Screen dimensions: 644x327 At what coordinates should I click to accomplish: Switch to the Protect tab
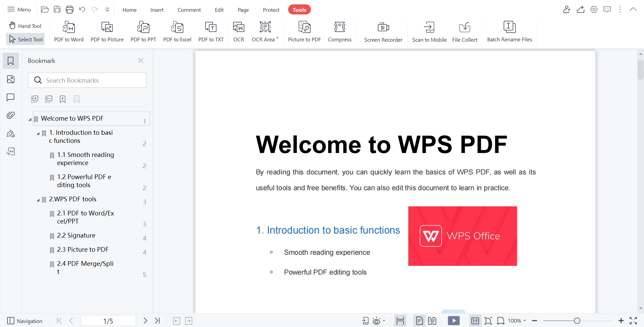(271, 10)
